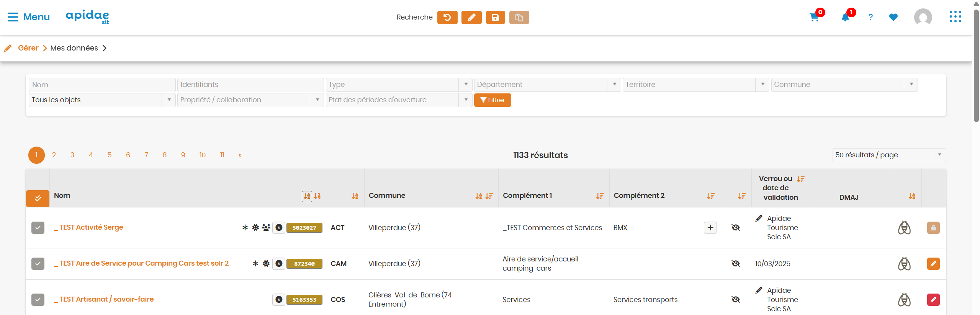The image size is (980, 315).
Task: Open Propriété / collaboration dropdown
Action: [x=250, y=100]
